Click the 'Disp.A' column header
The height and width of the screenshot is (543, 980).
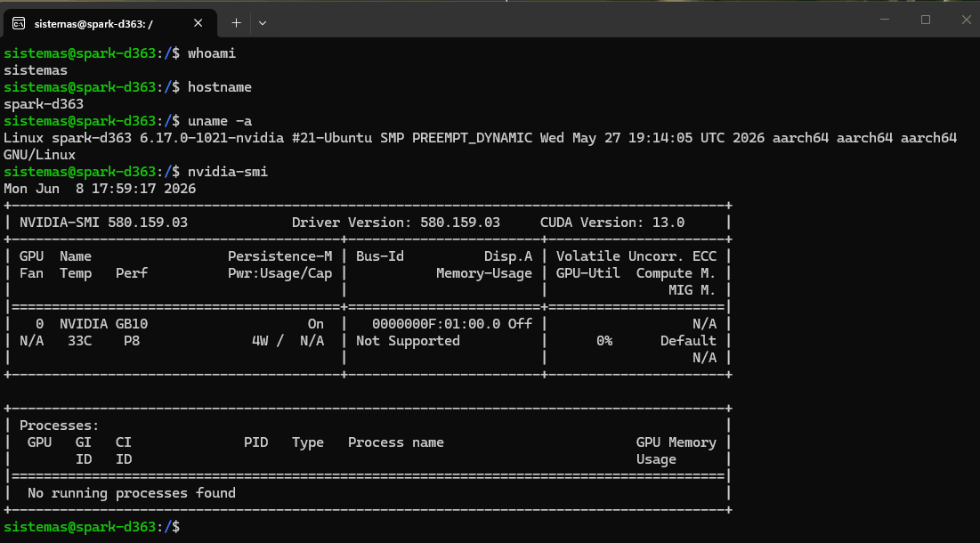pyautogui.click(x=508, y=256)
